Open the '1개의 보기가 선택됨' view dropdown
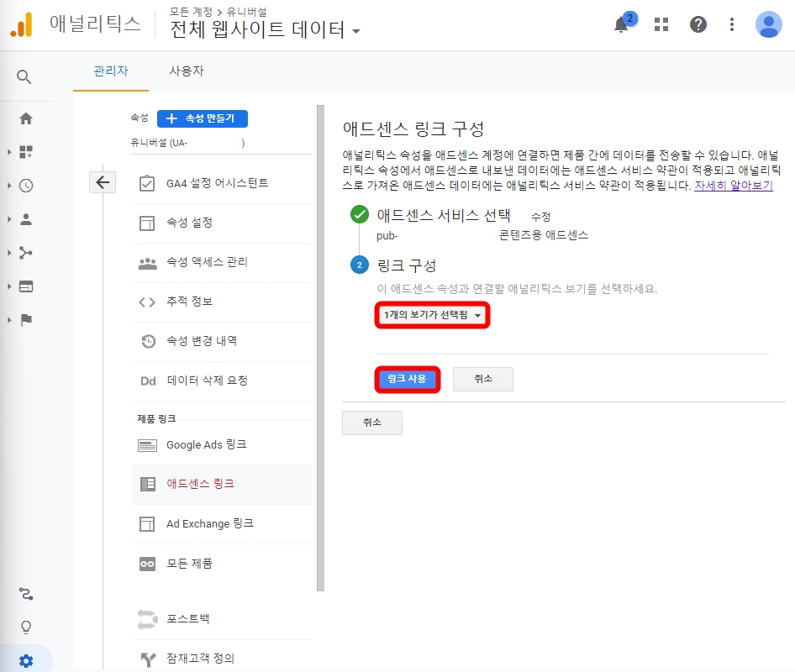 tap(432, 315)
